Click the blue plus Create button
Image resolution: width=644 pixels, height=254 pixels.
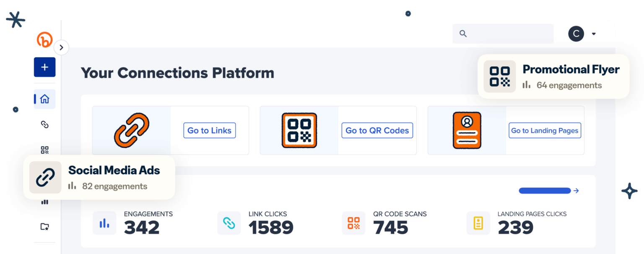click(x=44, y=67)
